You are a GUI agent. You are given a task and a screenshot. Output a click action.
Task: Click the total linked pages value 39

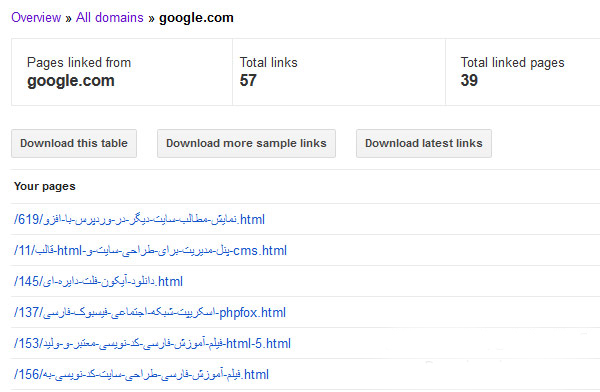pyautogui.click(x=469, y=80)
